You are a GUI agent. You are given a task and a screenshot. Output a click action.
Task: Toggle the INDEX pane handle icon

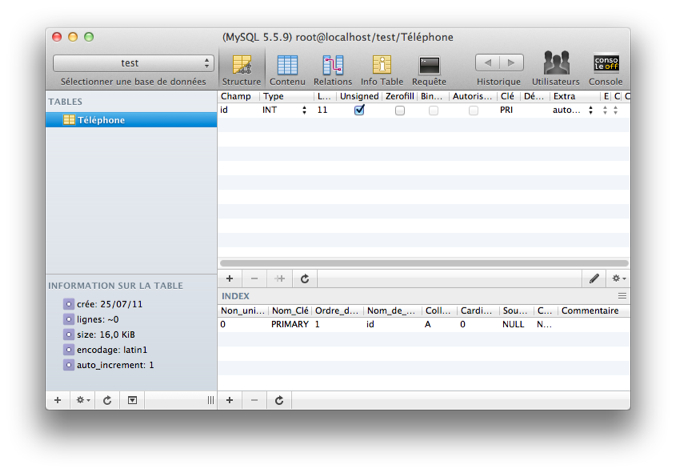[x=622, y=296]
